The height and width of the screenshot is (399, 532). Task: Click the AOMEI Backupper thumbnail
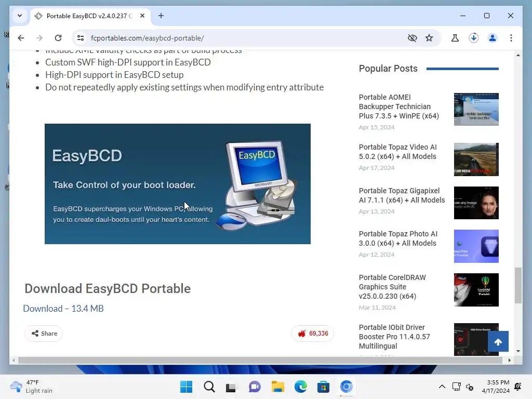476,109
